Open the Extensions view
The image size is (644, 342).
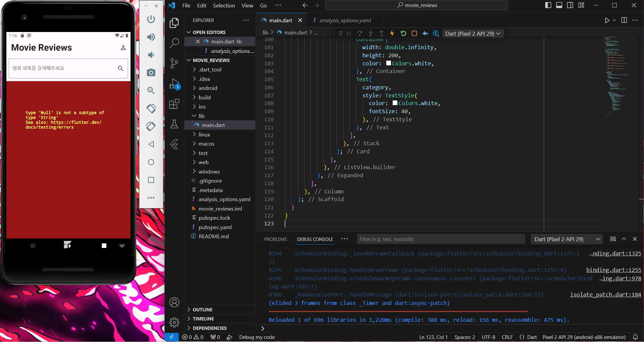pos(174,104)
